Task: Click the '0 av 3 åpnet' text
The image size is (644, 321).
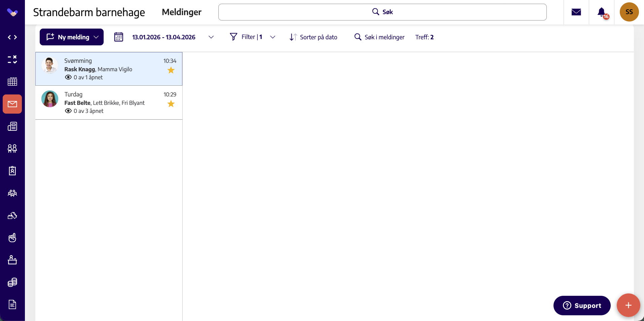Action: click(x=88, y=111)
